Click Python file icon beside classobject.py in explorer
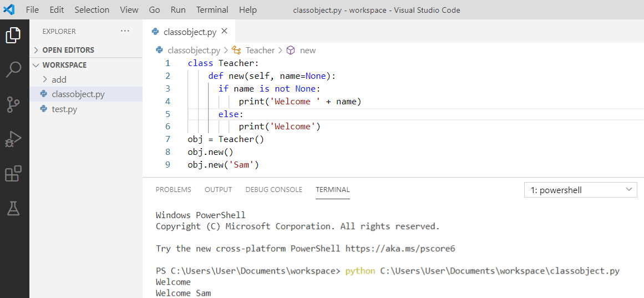 coord(43,94)
